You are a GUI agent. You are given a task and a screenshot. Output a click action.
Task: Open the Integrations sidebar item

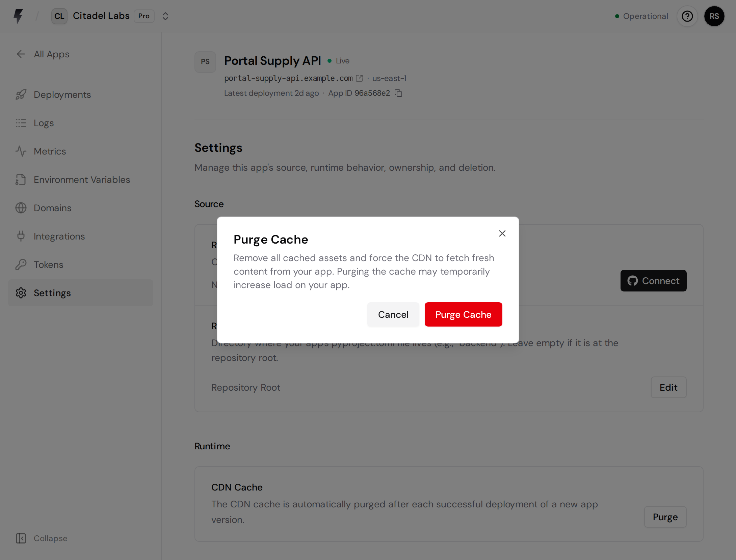click(x=81, y=236)
